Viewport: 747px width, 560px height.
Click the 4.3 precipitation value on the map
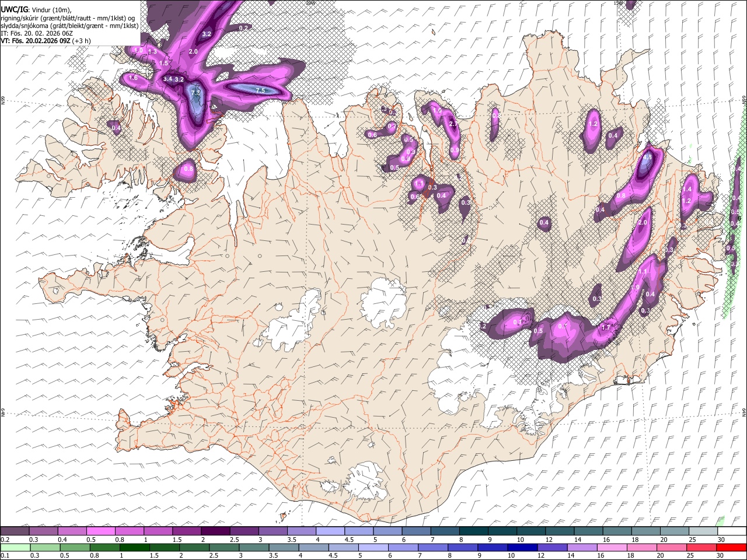click(647, 157)
